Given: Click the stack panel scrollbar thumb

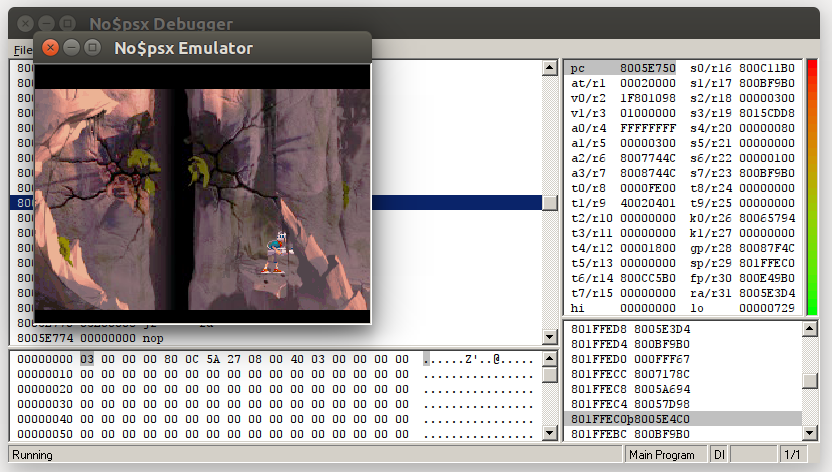Looking at the screenshot, I should (809, 381).
